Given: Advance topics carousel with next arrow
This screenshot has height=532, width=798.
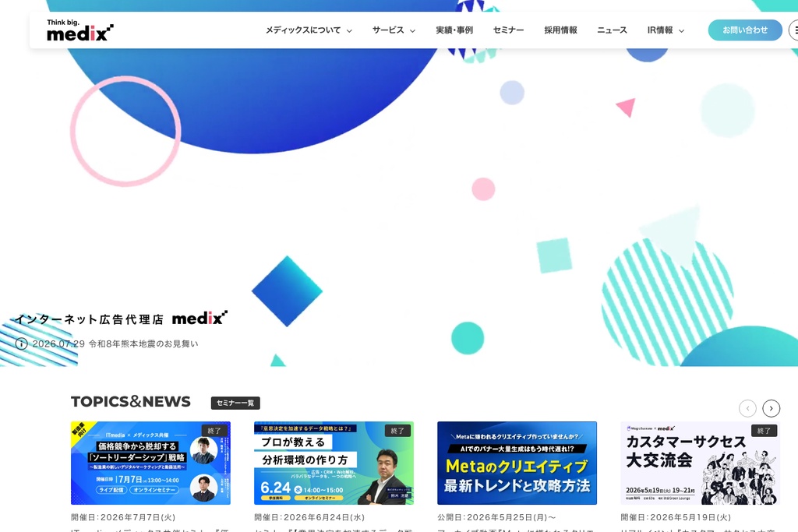Looking at the screenshot, I should pos(771,408).
